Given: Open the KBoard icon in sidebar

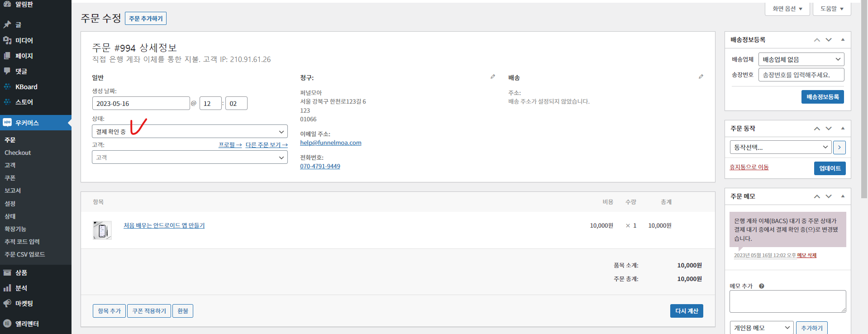Looking at the screenshot, I should click(7, 86).
